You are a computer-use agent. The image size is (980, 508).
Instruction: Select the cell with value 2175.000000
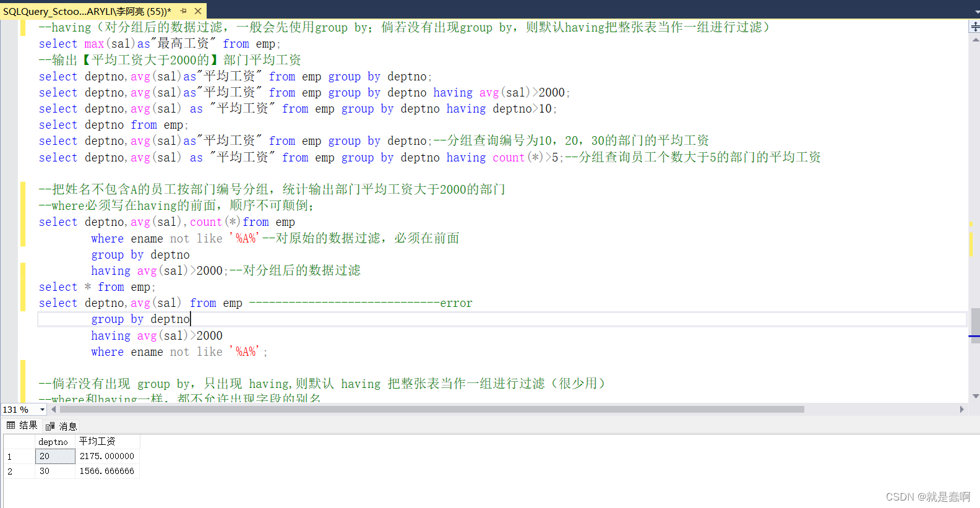[x=108, y=457]
